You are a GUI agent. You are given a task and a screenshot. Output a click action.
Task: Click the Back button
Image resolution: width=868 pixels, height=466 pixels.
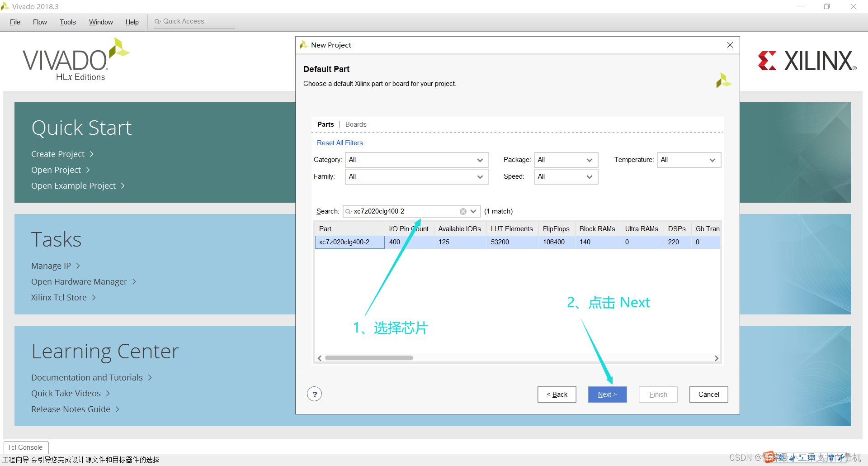pyautogui.click(x=557, y=395)
